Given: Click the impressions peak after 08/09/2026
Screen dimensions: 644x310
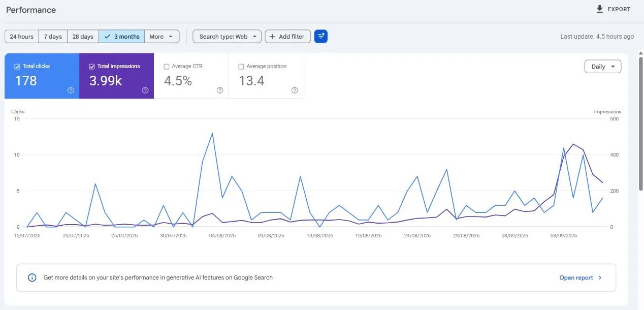Looking at the screenshot, I should click(573, 144).
